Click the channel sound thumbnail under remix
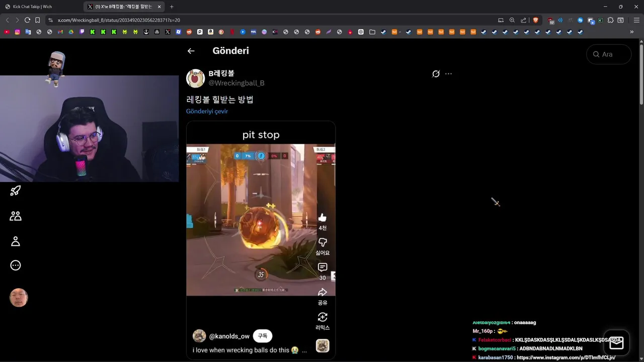Image resolution: width=644 pixels, height=362 pixels. coord(323,346)
